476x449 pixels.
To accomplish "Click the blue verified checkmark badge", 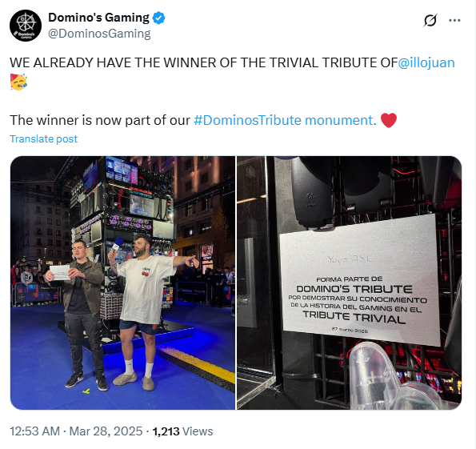I will click(x=158, y=18).
